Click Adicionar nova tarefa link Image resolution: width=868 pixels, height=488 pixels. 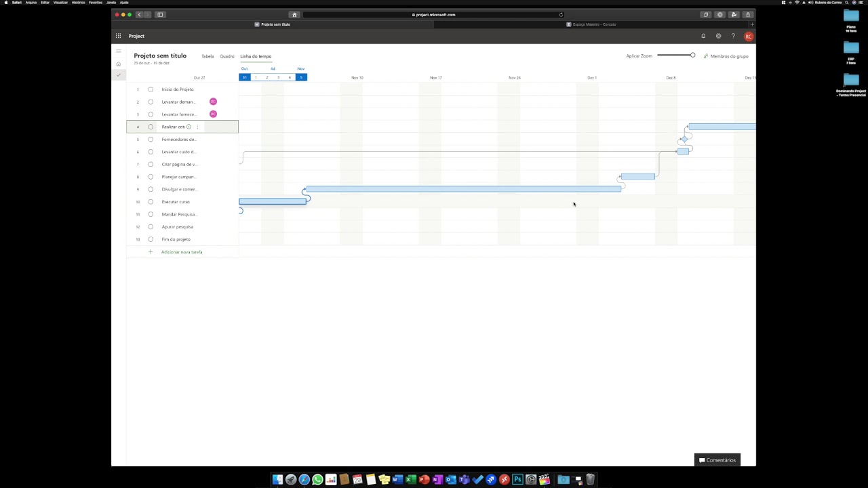(x=182, y=252)
